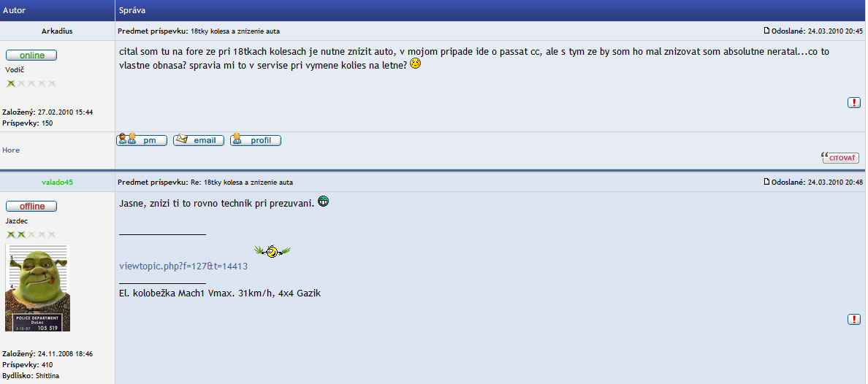
Task: Click post icon next to Odoslané 20:48
Action: 766,182
